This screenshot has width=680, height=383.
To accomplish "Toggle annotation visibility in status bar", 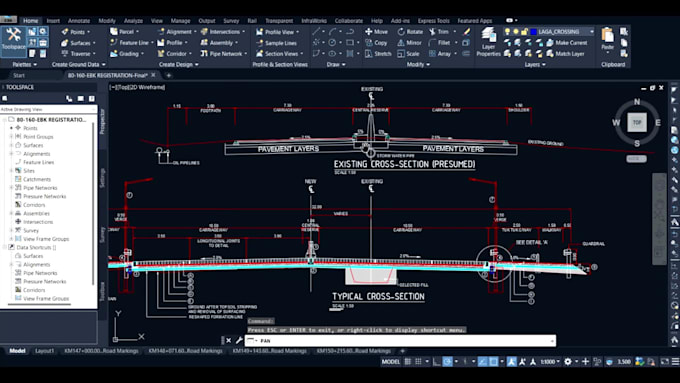I will pos(512,361).
